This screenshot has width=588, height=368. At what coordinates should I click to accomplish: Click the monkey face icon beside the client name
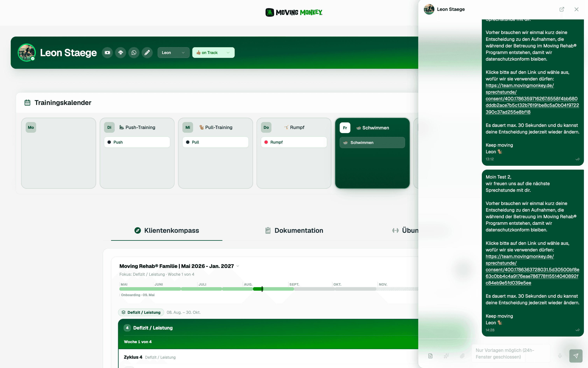[121, 53]
